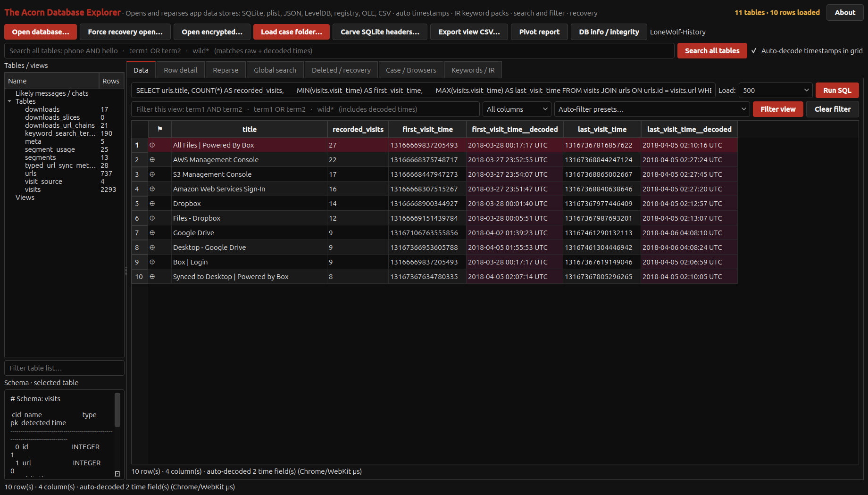Image resolution: width=868 pixels, height=495 pixels.
Task: Open the Deleted / recovery tab
Action: click(341, 70)
